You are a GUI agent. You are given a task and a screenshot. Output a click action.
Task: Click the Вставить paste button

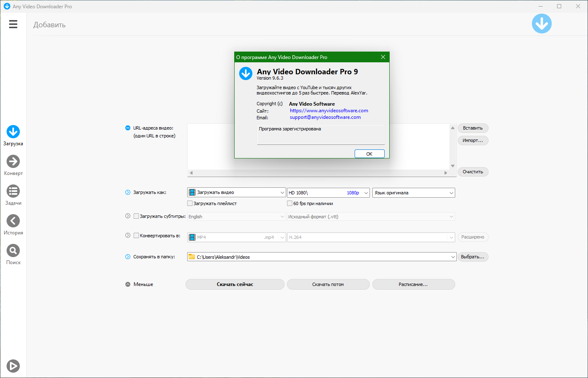click(473, 128)
